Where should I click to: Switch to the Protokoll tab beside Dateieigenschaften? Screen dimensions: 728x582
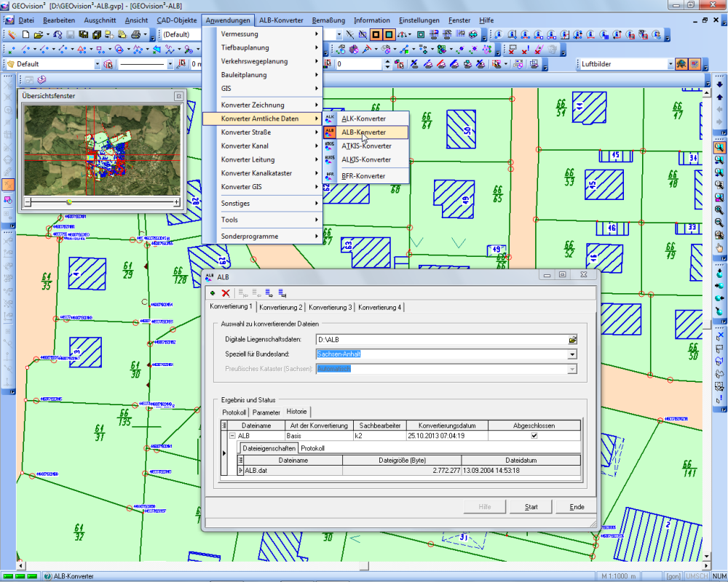(x=312, y=448)
